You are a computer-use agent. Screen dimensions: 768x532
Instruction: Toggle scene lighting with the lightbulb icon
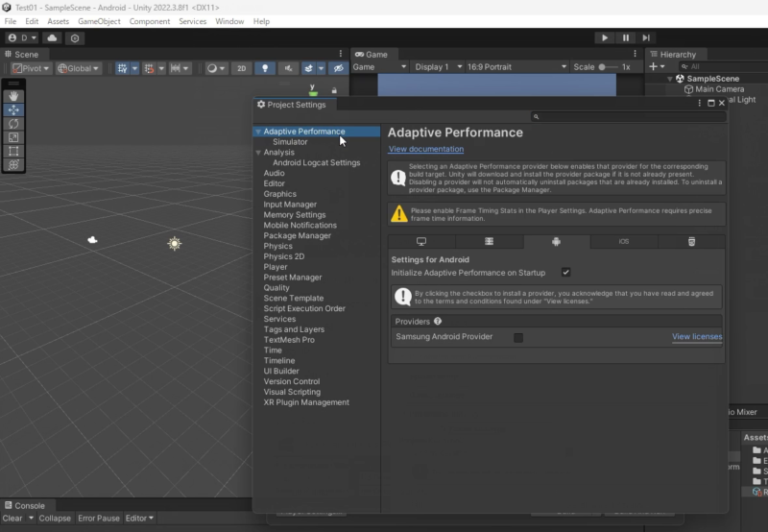265,68
